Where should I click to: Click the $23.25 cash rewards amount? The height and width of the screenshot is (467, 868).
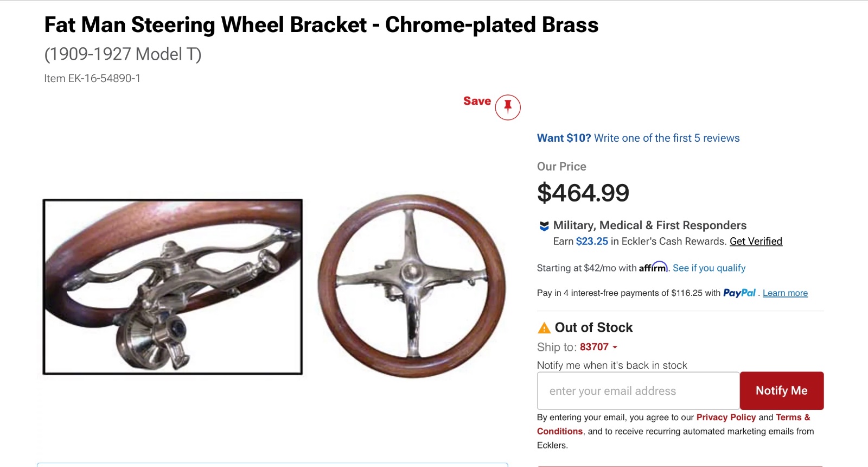pyautogui.click(x=592, y=241)
